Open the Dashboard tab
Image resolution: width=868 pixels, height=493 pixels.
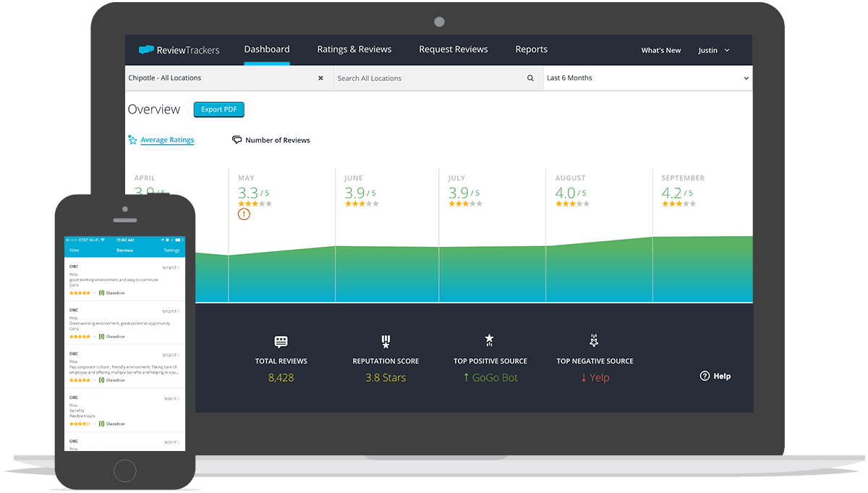pos(267,49)
